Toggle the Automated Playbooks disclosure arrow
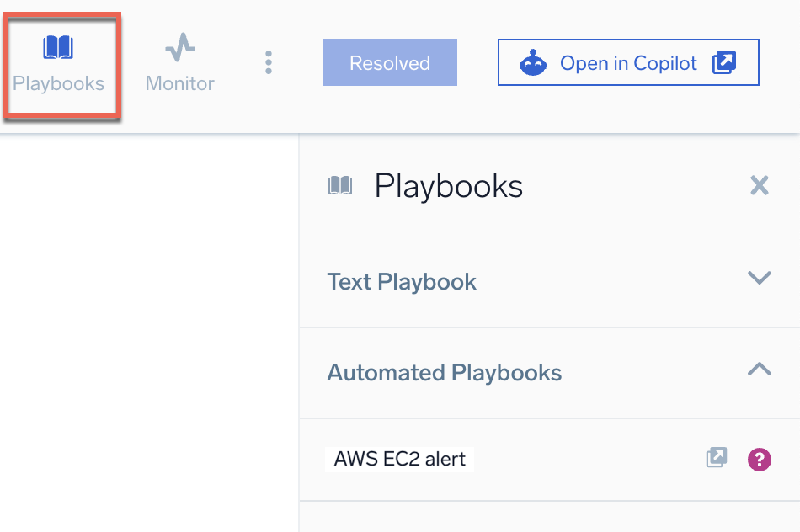Image resolution: width=800 pixels, height=532 pixels. 759,369
